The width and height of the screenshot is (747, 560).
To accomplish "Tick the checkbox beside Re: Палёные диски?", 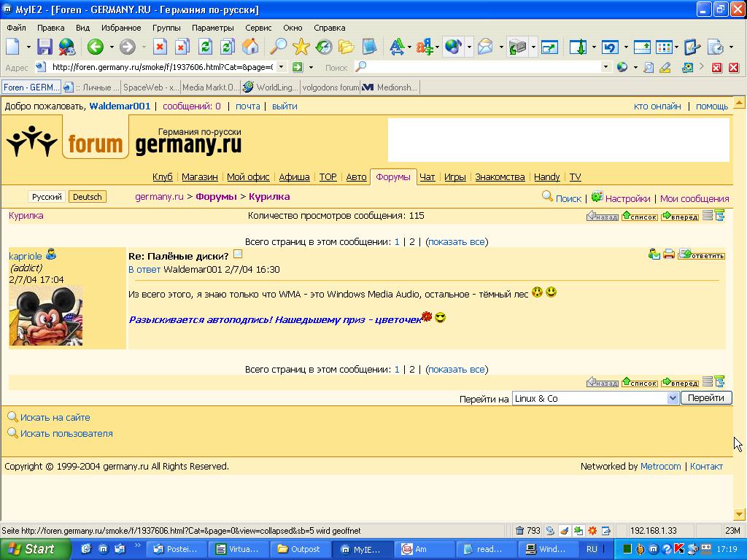I will point(238,254).
